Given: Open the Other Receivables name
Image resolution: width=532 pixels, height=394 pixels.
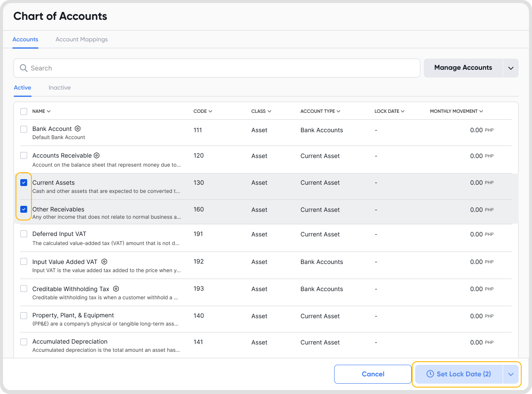Looking at the screenshot, I should pyautogui.click(x=58, y=209).
